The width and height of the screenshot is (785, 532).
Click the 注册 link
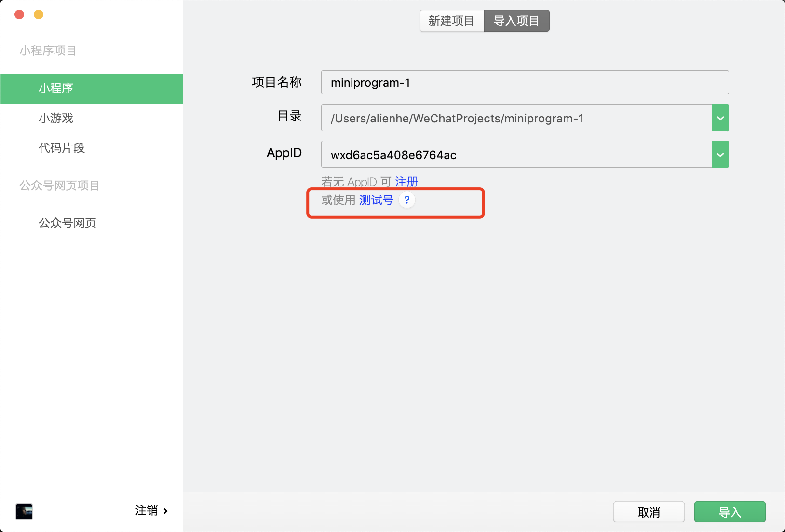pos(406,182)
